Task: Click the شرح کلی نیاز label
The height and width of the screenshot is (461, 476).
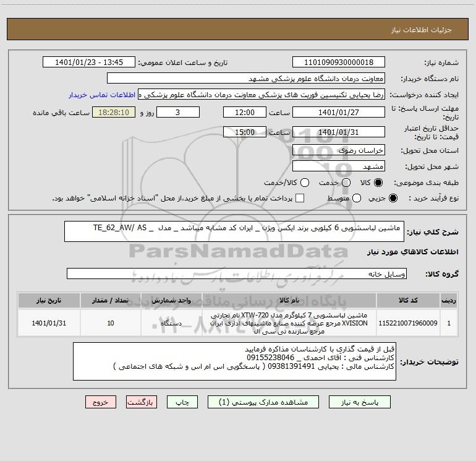Action: point(433,232)
